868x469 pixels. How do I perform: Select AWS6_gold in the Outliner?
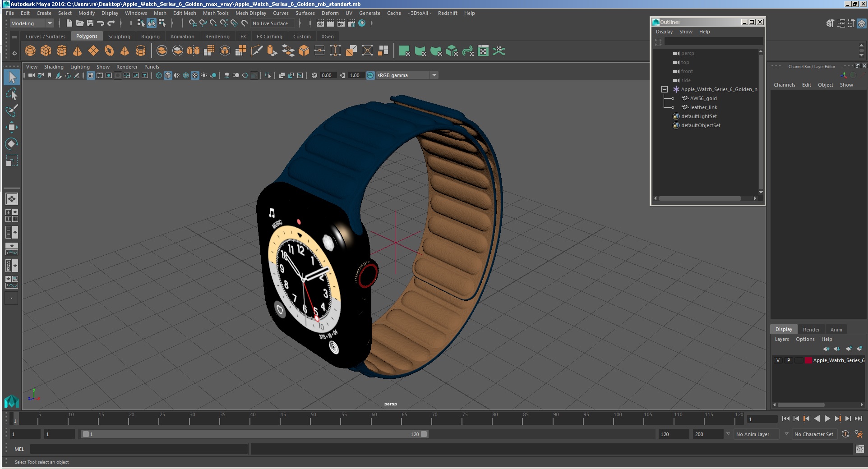(x=703, y=98)
